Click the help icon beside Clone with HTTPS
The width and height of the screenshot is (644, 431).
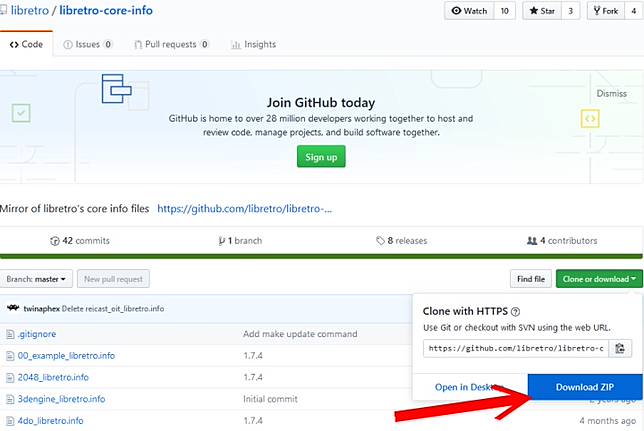pos(515,311)
